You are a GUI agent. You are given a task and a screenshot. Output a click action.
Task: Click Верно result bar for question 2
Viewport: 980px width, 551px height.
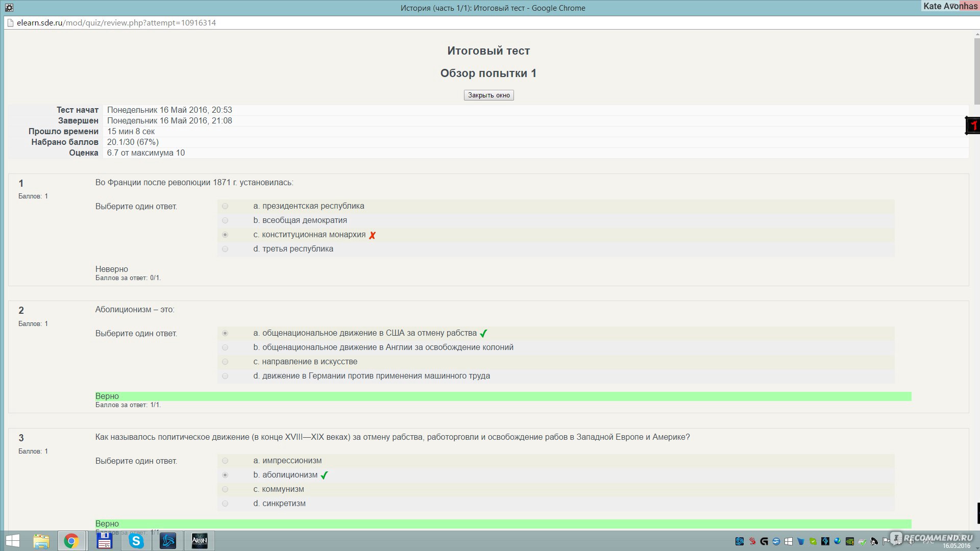point(503,396)
